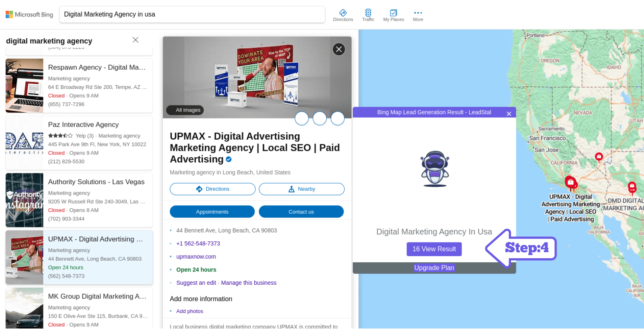Close the UPMAX business detail card
Viewport: 644px width, 329px height.
tap(339, 49)
